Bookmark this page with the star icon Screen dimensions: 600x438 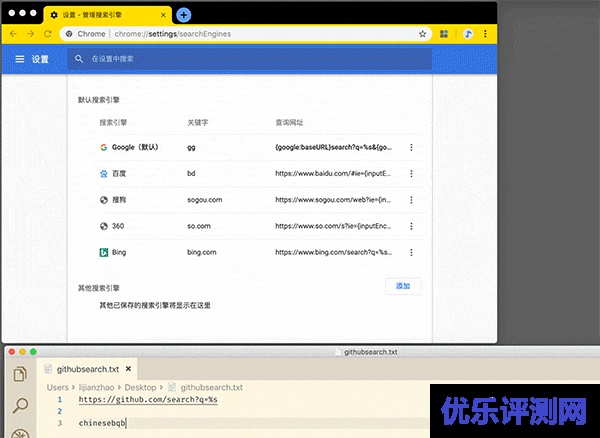[x=423, y=33]
